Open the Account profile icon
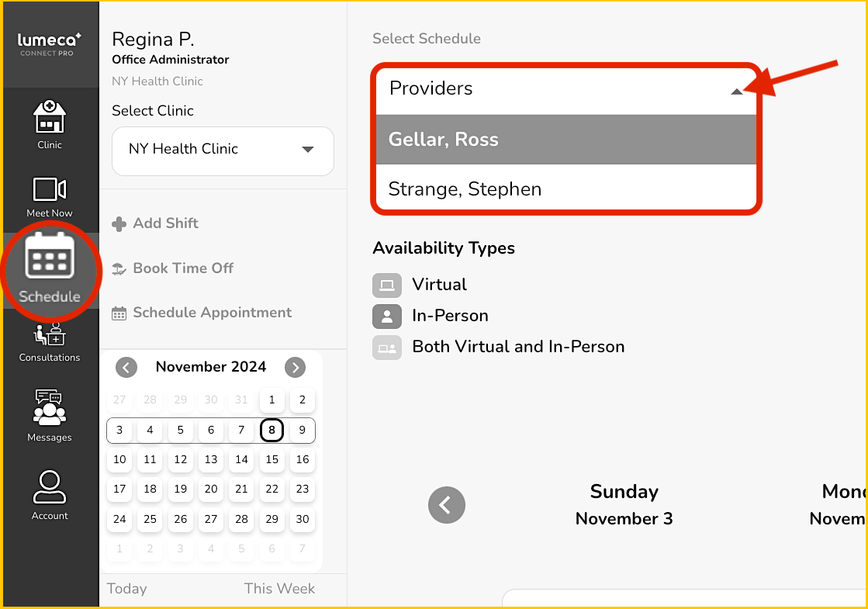This screenshot has width=868, height=609. pos(50,487)
